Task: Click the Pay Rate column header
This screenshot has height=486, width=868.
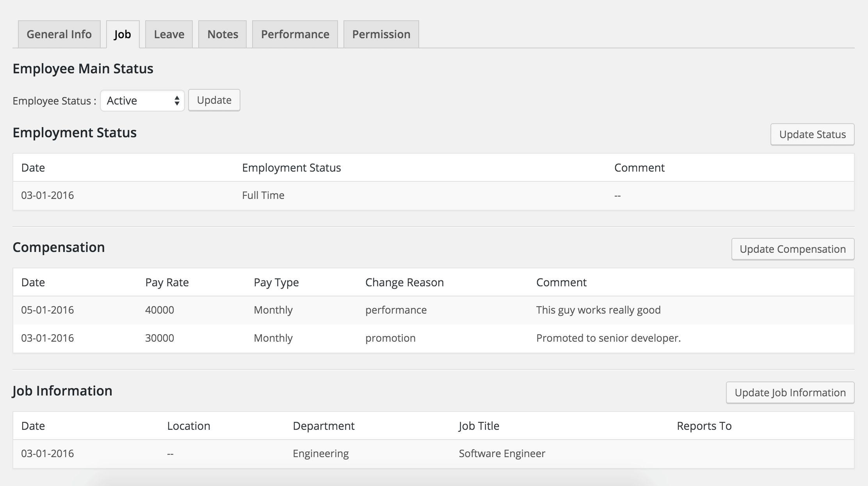Action: [x=167, y=282]
